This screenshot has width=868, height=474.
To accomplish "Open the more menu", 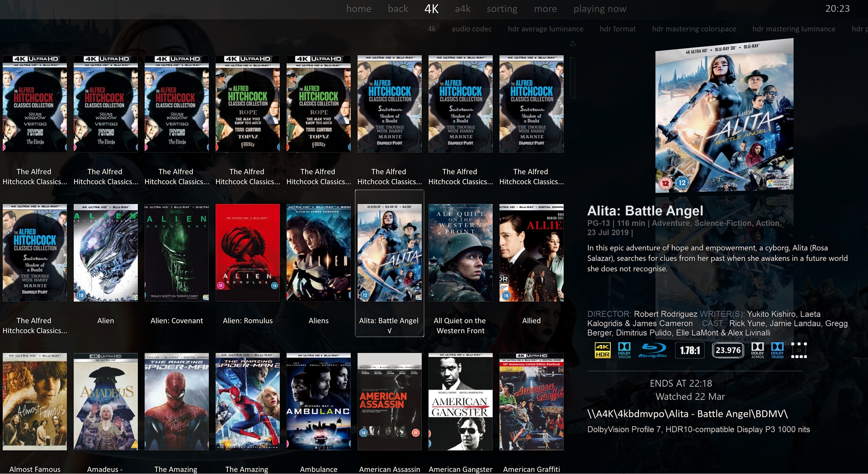I will coord(545,9).
